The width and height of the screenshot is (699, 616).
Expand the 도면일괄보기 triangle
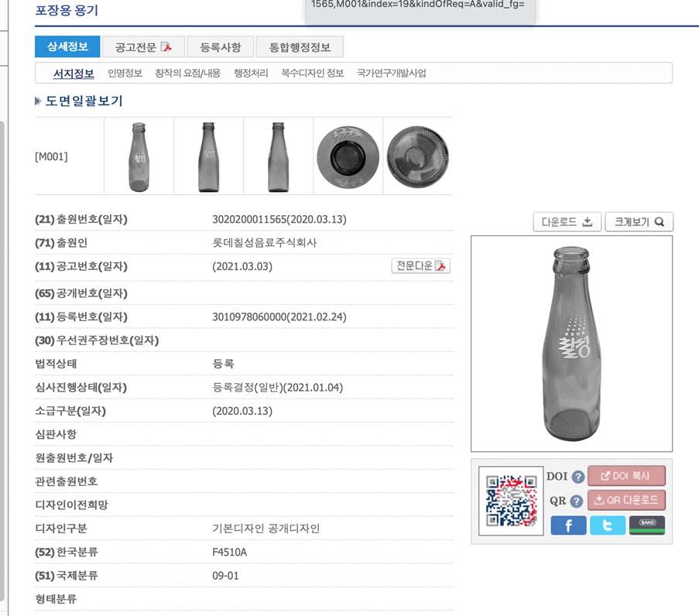click(38, 101)
